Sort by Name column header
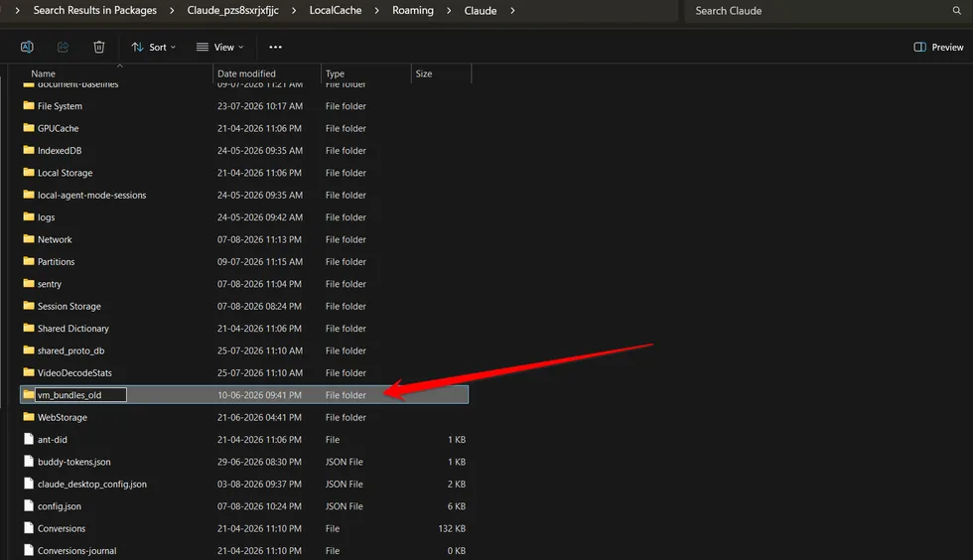This screenshot has width=973, height=560. point(43,73)
